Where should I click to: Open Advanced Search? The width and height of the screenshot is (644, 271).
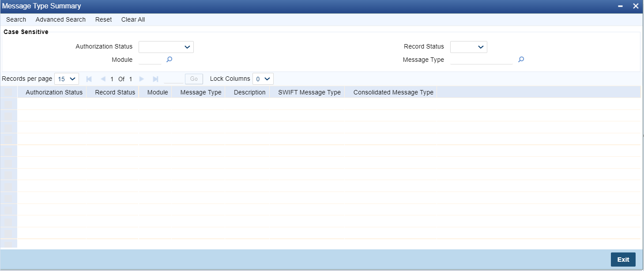(x=60, y=19)
